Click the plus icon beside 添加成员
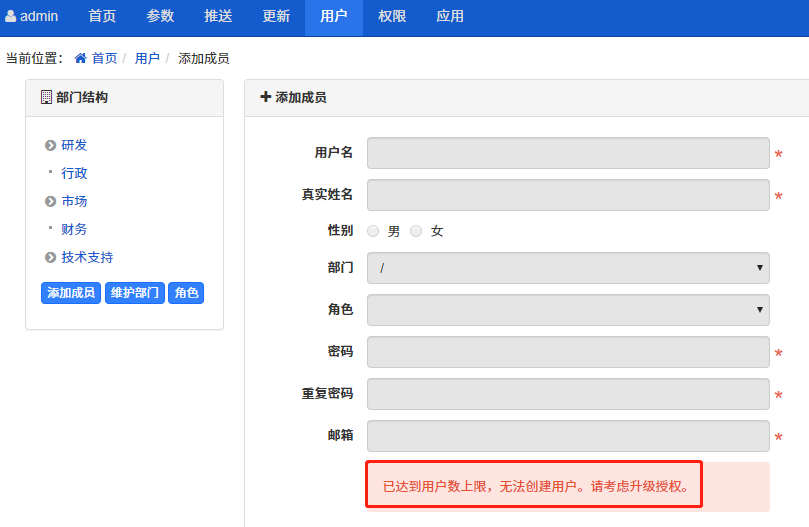This screenshot has width=809, height=527. (x=265, y=97)
